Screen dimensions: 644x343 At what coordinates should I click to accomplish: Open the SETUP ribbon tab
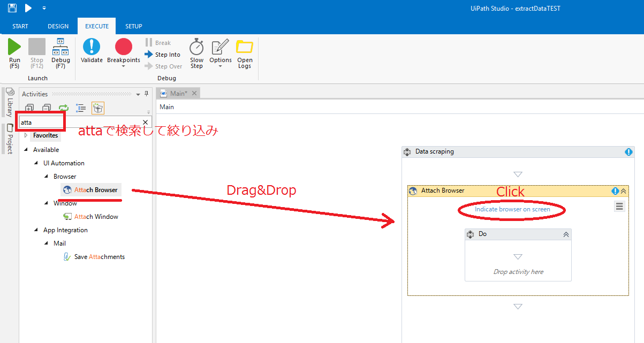[134, 26]
